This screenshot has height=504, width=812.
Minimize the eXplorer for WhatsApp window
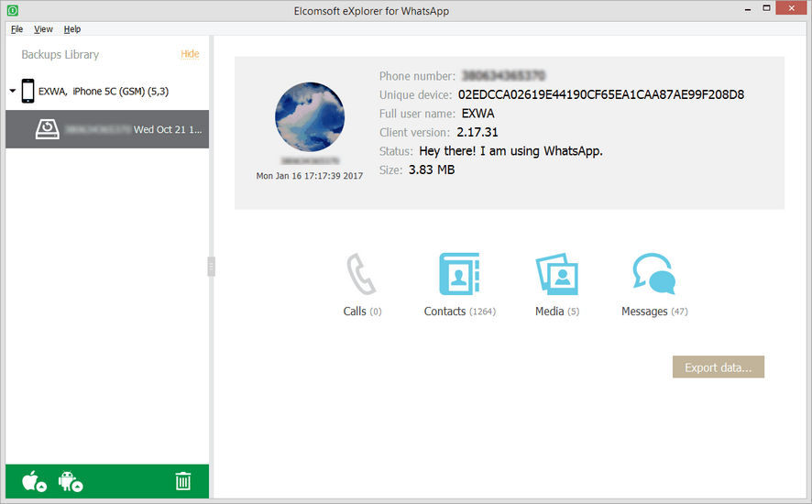coord(748,9)
